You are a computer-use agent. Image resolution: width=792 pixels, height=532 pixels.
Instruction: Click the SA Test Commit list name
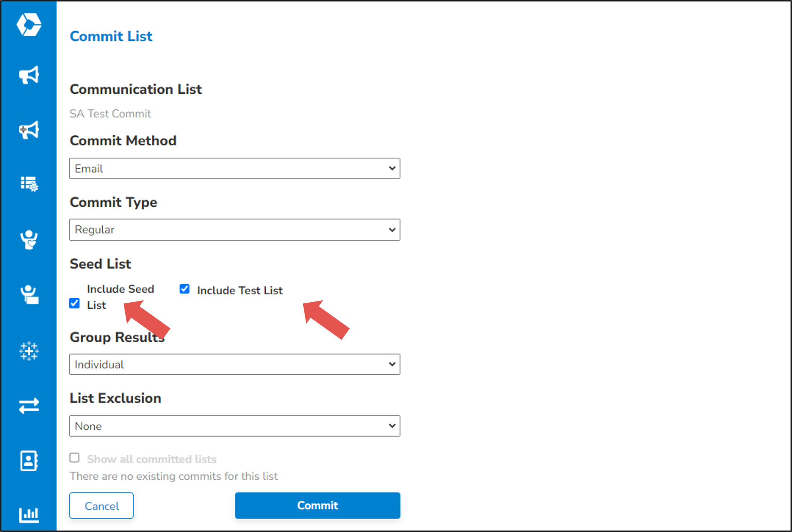[110, 114]
